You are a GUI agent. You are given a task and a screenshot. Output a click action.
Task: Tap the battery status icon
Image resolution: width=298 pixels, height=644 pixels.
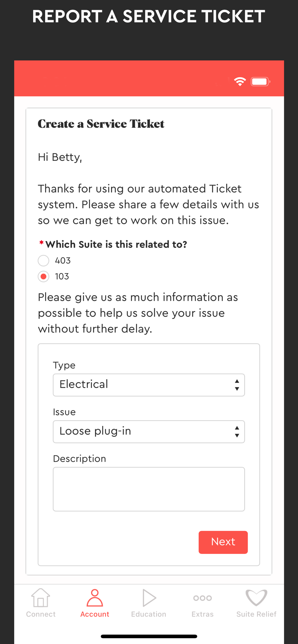coord(261,81)
